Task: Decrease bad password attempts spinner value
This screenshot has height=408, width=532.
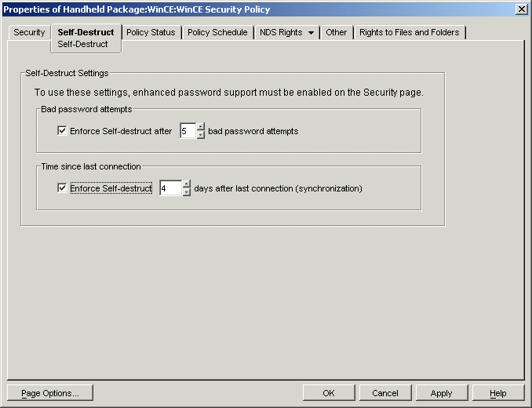Action: [201, 135]
